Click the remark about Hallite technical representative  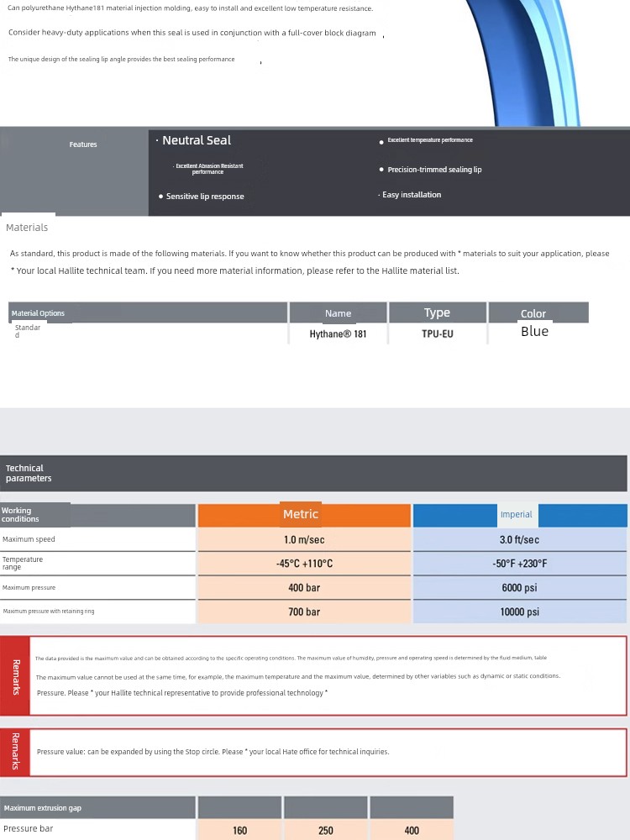click(x=182, y=693)
